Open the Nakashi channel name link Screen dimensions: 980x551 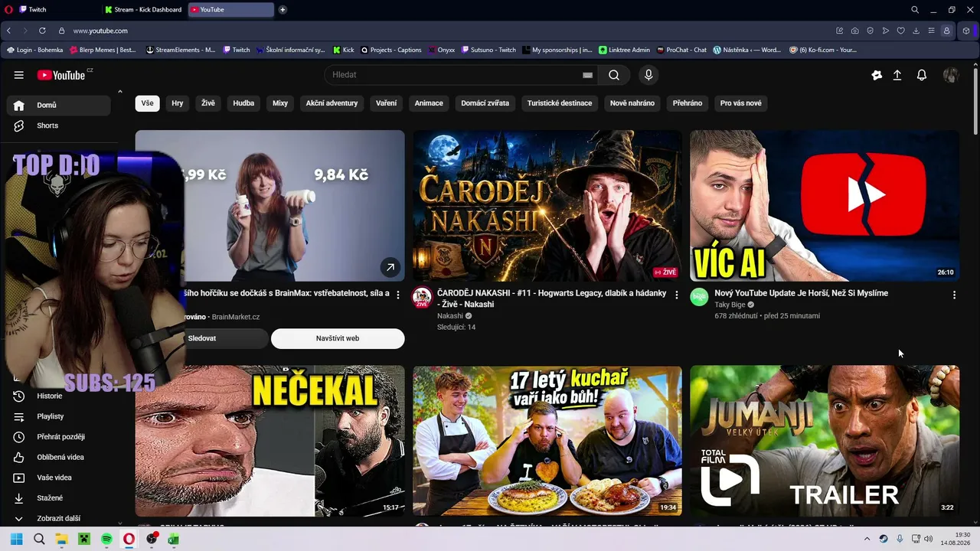pyautogui.click(x=450, y=316)
